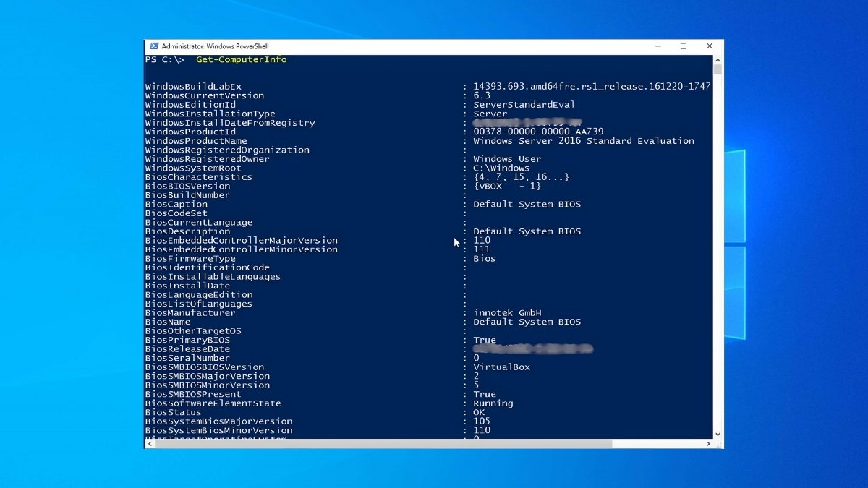Select the BiosEmbeddedControllerMajorVersion property name
Screen dimensions: 868x488
[242, 240]
